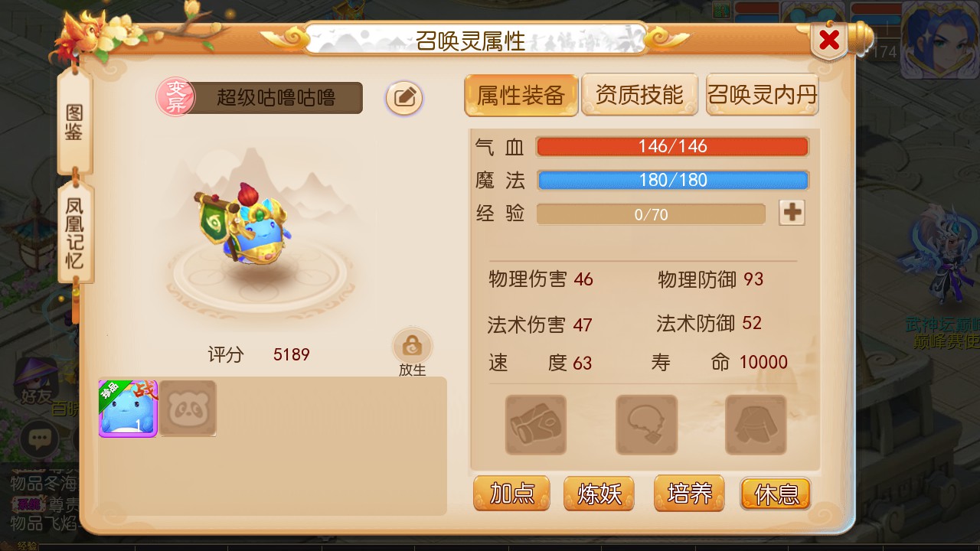
Task: Open the chat bubble icon
Action: pyautogui.click(x=40, y=439)
